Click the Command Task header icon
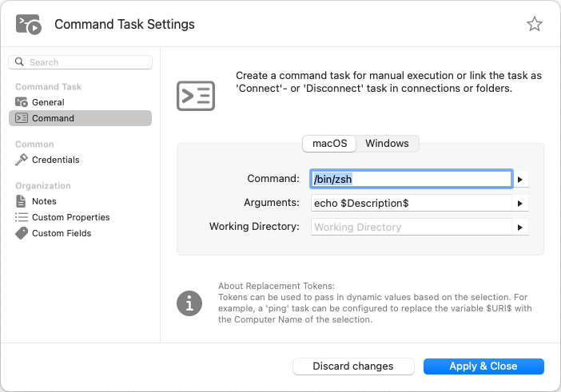561x392 pixels. 29,24
